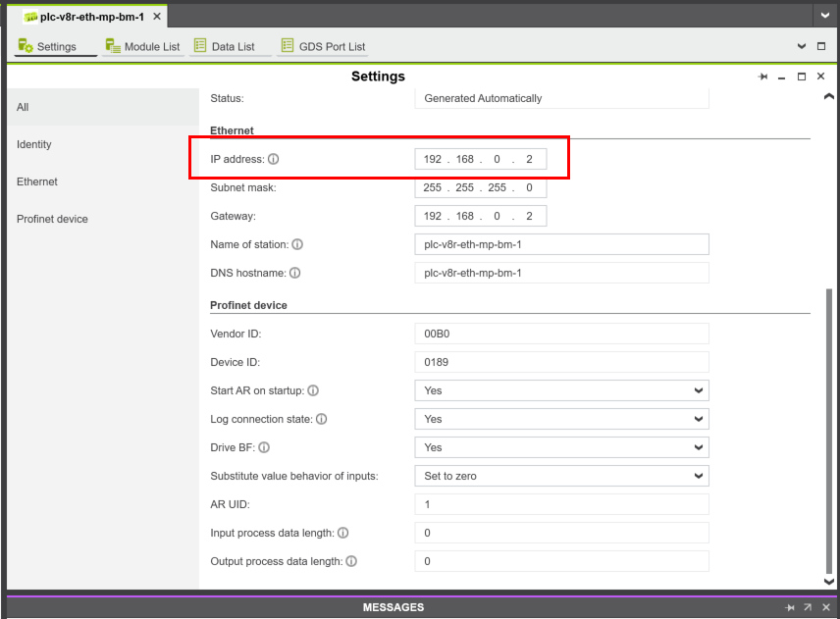The image size is (840, 619).
Task: Pin the Messages panel
Action: pos(789,608)
